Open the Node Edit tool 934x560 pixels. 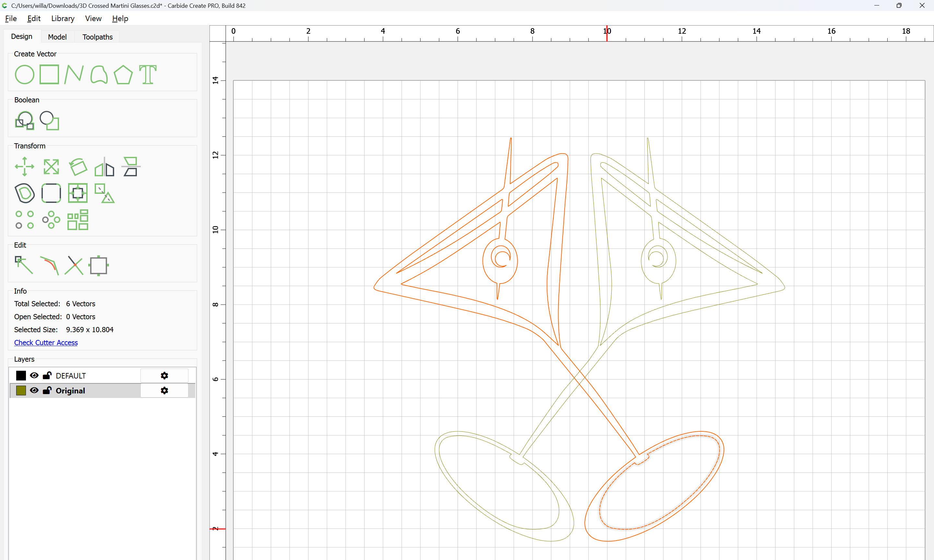pyautogui.click(x=23, y=265)
